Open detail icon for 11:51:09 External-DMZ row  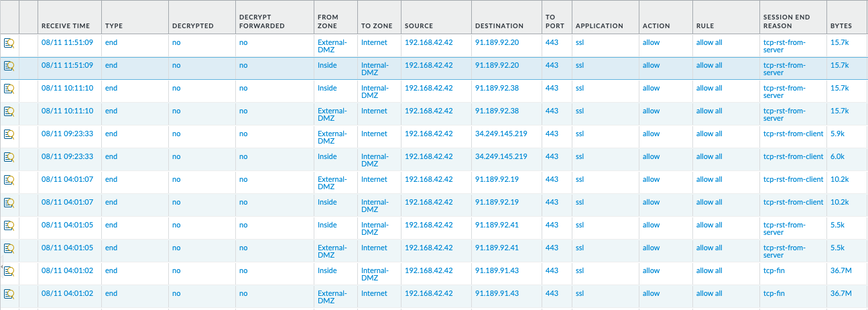[x=9, y=43]
